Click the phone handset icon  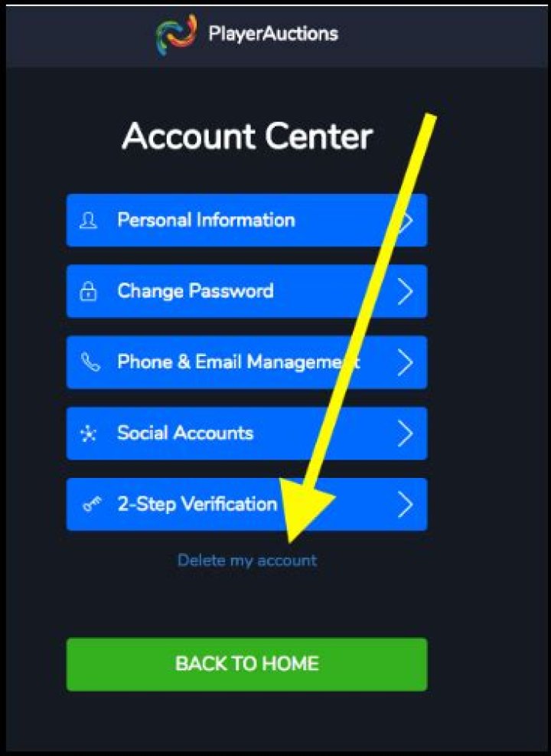(x=90, y=362)
